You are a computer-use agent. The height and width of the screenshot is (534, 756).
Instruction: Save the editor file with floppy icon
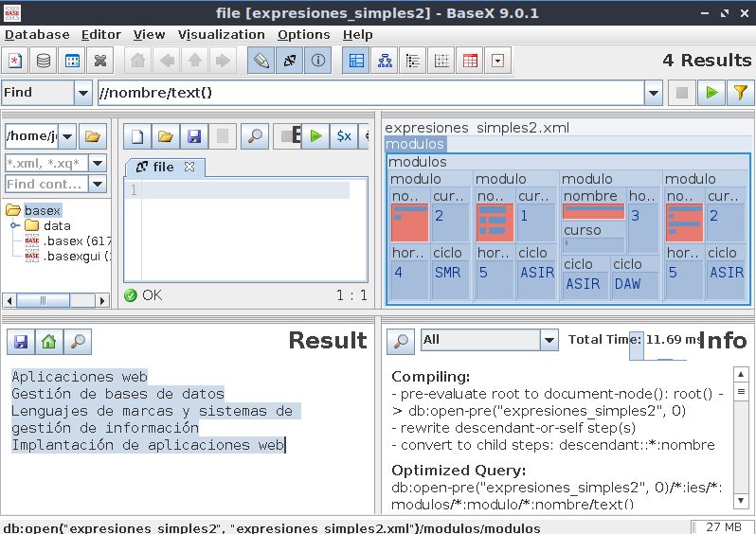tap(194, 136)
